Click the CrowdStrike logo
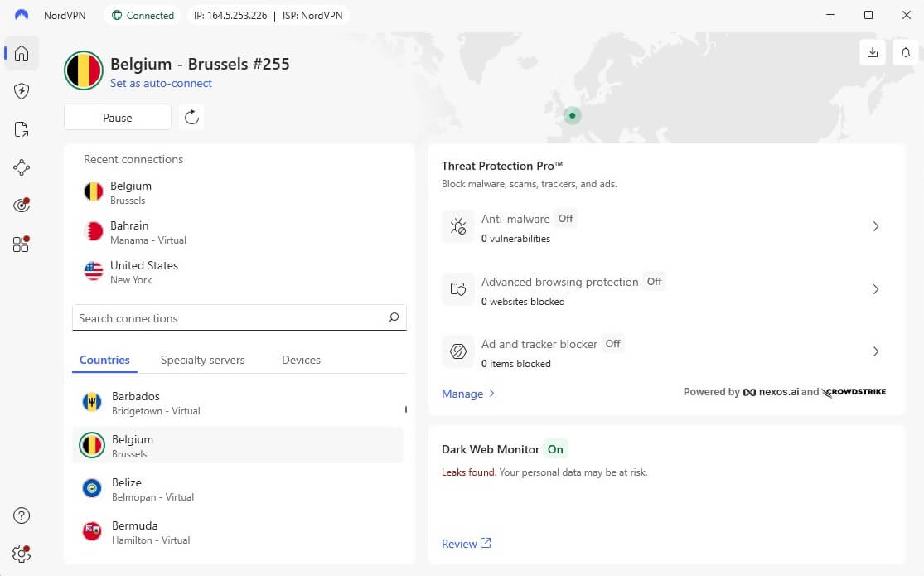The height and width of the screenshot is (576, 924). 854,392
